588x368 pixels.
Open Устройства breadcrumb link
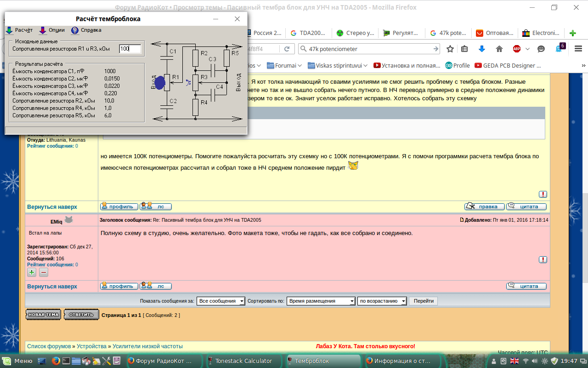point(92,346)
